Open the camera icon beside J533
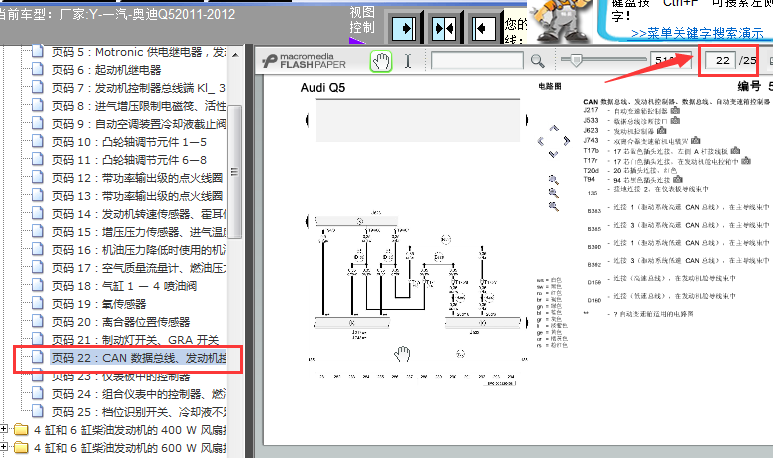Screen dimensions: 773x458 675,120
